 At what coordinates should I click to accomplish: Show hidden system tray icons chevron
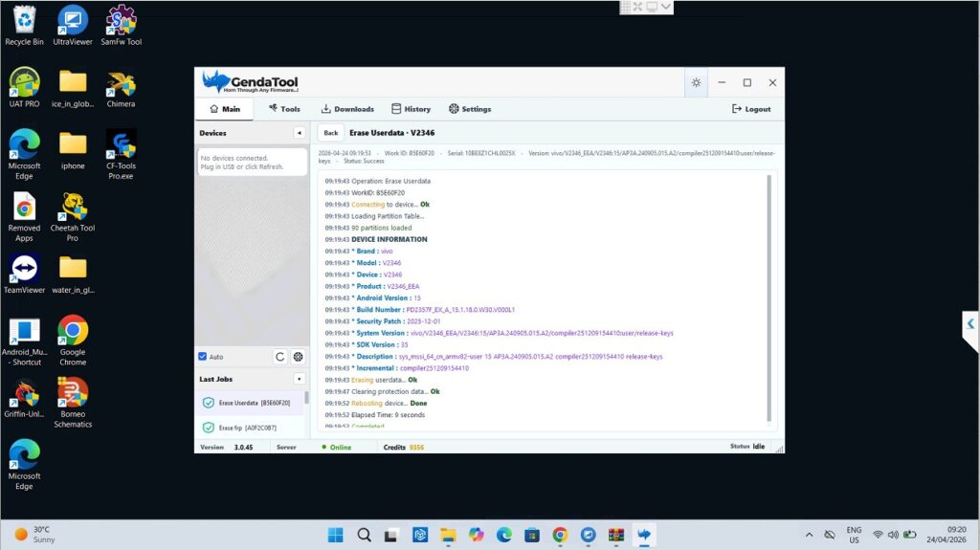809,535
